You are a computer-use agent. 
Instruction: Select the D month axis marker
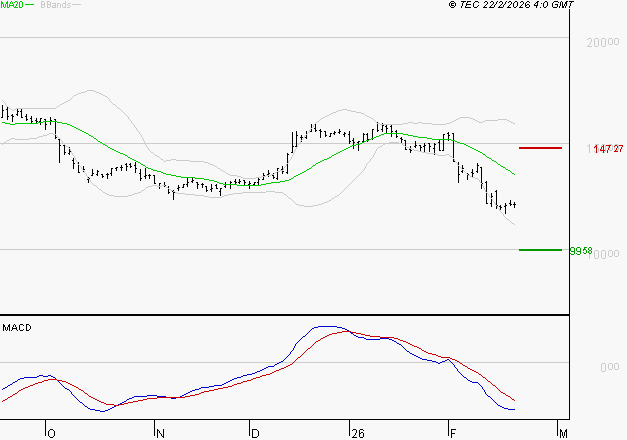[x=255, y=434]
